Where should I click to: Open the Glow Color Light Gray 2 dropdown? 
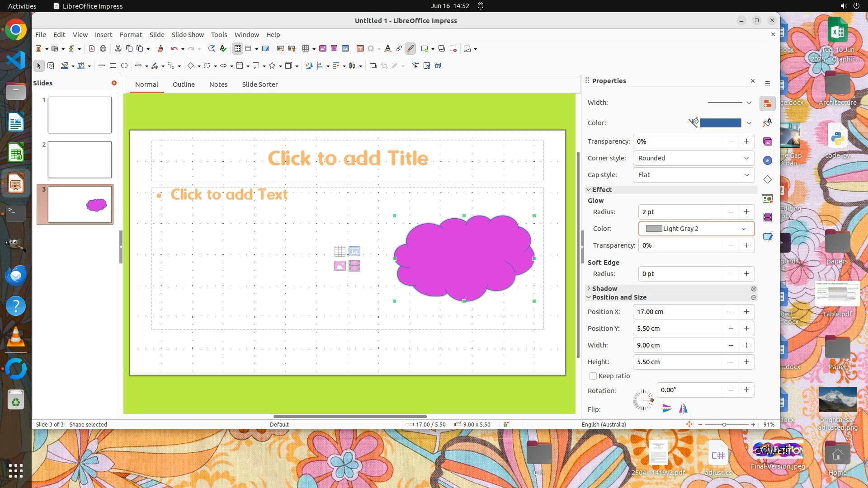[696, 229]
